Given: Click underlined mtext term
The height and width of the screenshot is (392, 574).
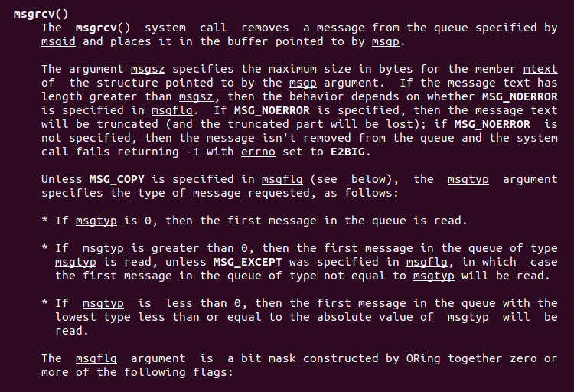Looking at the screenshot, I should [x=540, y=69].
